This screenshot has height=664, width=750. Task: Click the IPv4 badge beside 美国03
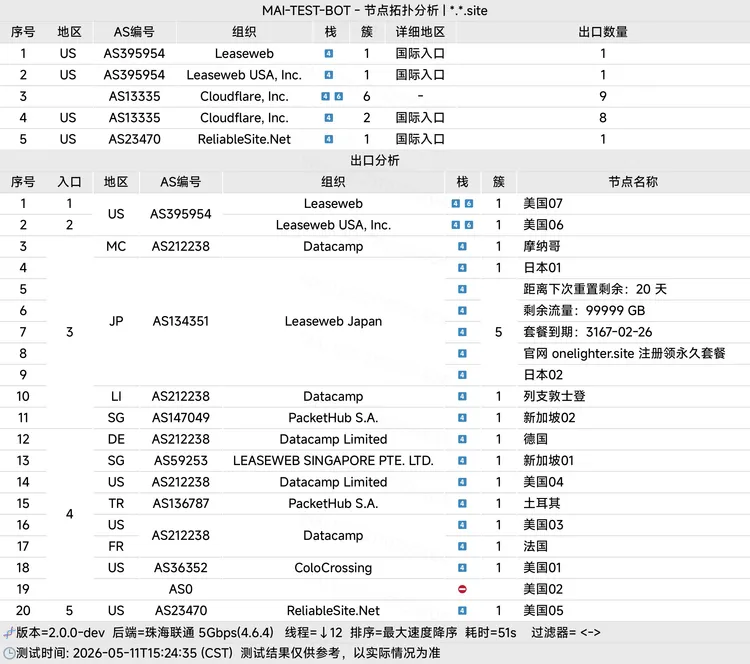click(462, 525)
